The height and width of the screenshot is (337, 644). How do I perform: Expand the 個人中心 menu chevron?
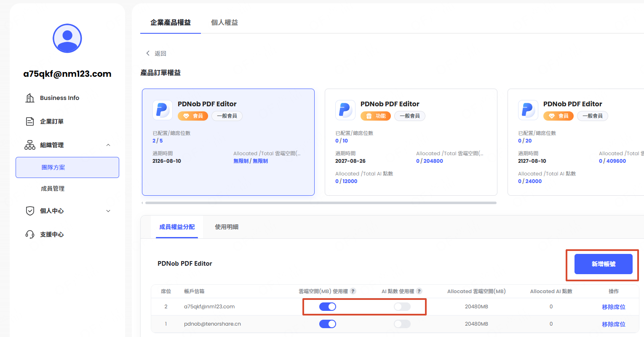pyautogui.click(x=108, y=211)
